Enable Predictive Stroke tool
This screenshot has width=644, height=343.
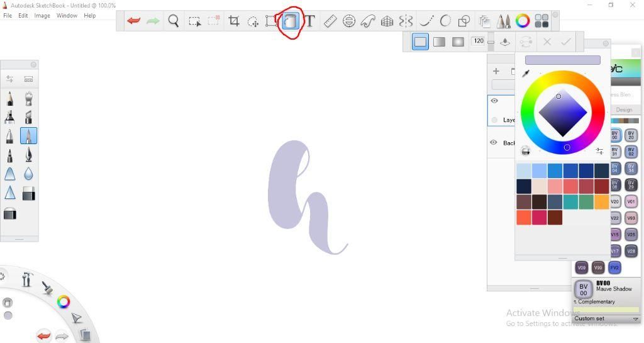click(x=445, y=21)
